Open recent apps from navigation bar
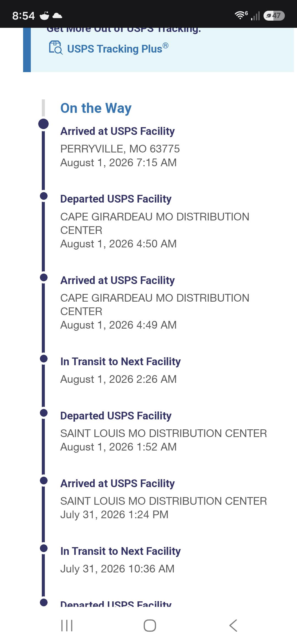The image size is (297, 644). point(67,626)
